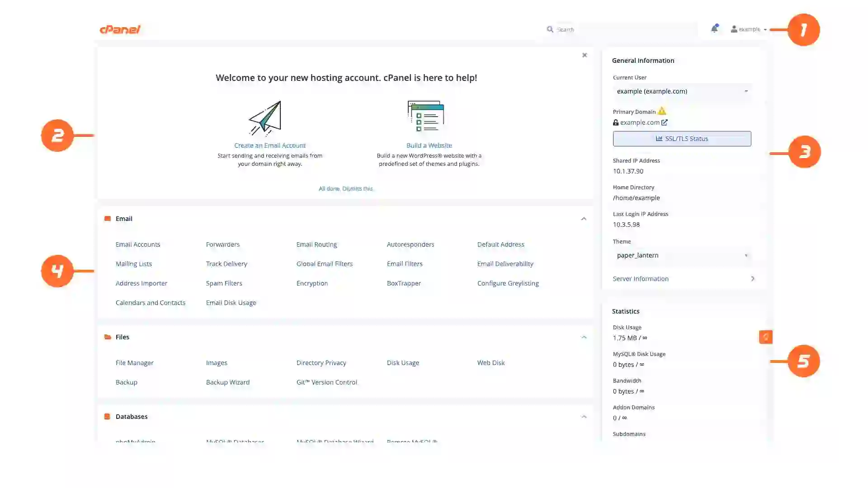Open Address Importer
This screenshot has height=488, width=868.
(142, 283)
